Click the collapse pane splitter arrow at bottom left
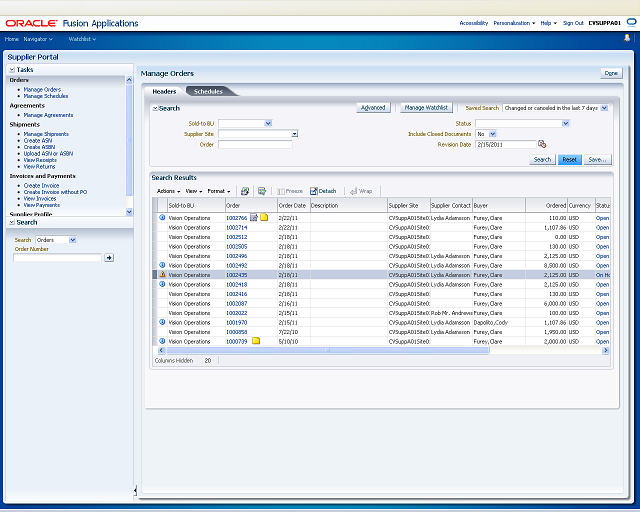640x512 pixels. pyautogui.click(x=135, y=490)
